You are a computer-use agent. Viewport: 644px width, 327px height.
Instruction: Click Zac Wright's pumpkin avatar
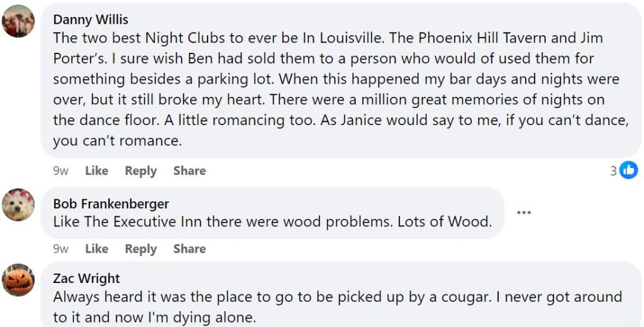(x=18, y=280)
